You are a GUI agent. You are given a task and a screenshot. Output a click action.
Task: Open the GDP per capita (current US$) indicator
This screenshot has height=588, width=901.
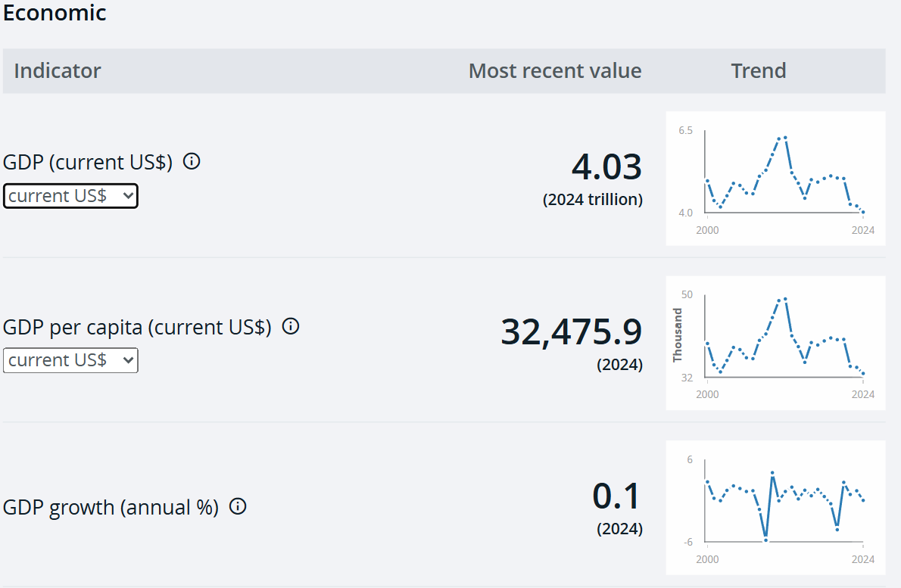tap(137, 327)
